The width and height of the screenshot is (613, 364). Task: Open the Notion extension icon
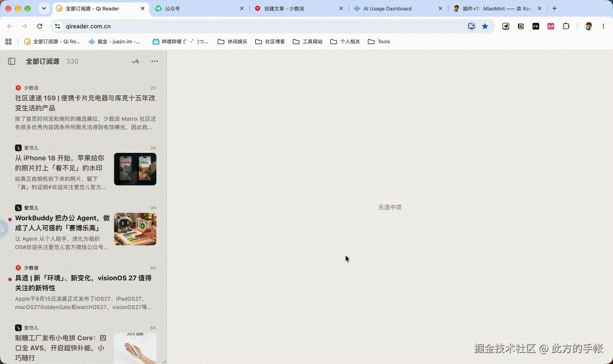(521, 26)
